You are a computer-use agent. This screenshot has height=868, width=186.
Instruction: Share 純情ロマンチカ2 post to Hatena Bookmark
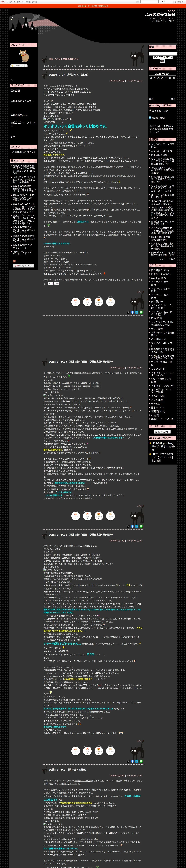coord(137,761)
